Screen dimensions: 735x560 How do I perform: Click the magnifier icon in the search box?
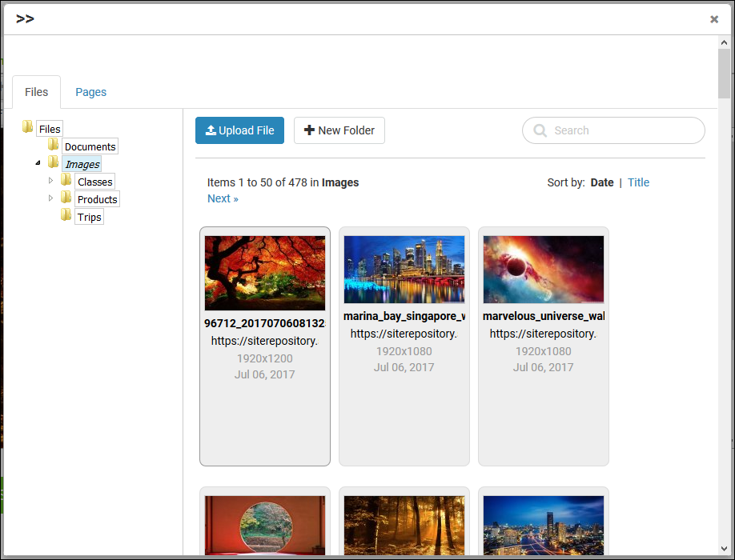click(x=540, y=130)
